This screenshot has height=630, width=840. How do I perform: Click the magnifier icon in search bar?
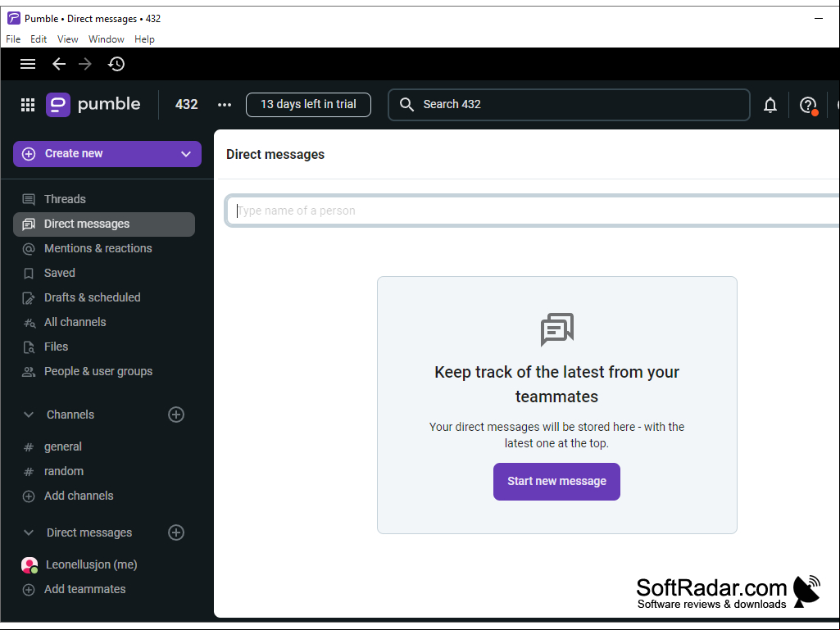(x=406, y=105)
